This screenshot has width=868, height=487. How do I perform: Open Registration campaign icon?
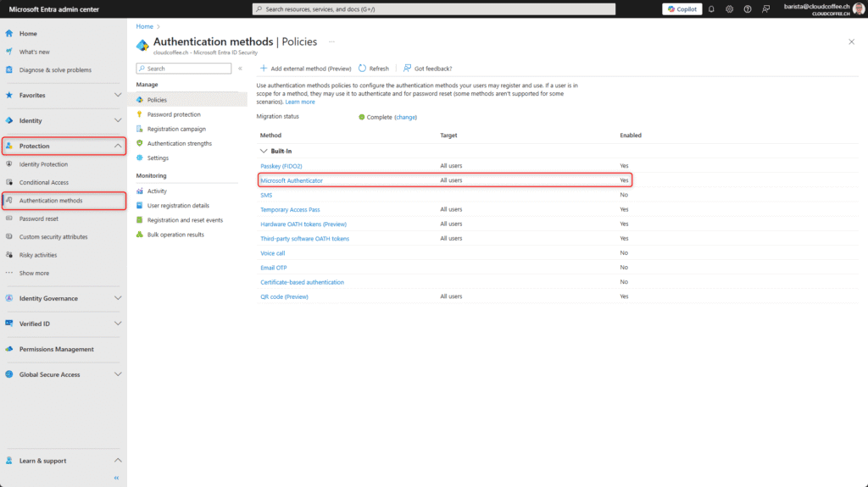[140, 129]
